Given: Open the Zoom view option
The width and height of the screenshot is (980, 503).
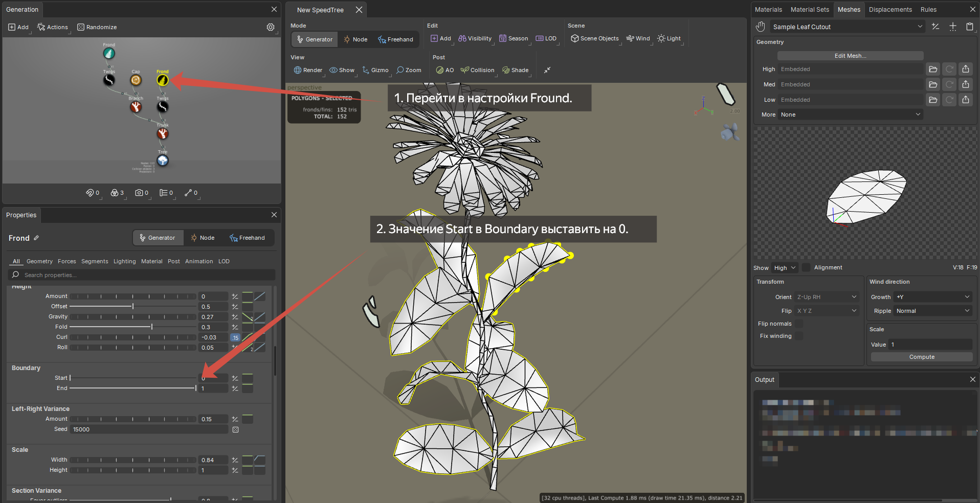Looking at the screenshot, I should [409, 70].
